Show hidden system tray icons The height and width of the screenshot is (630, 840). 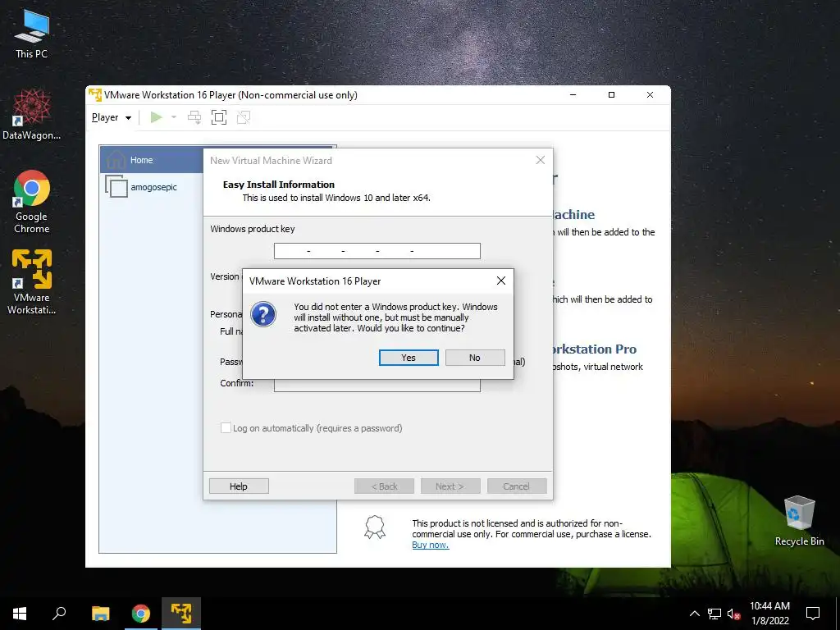pos(694,614)
